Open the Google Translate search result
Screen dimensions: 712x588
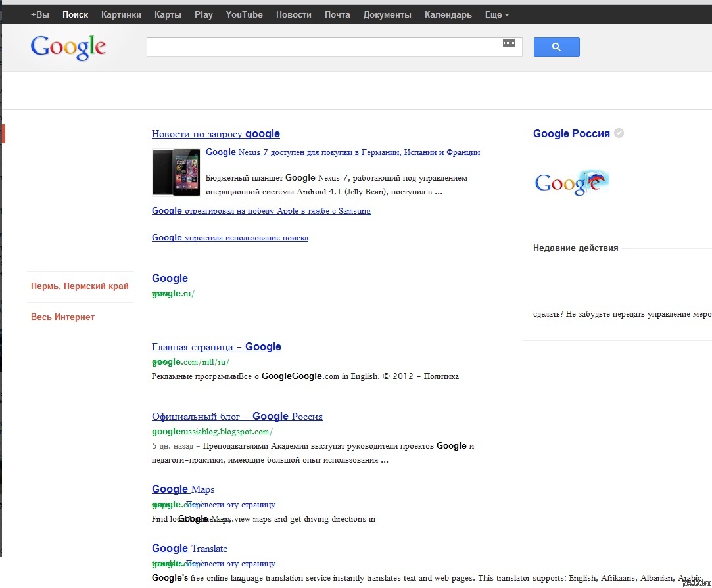click(189, 549)
